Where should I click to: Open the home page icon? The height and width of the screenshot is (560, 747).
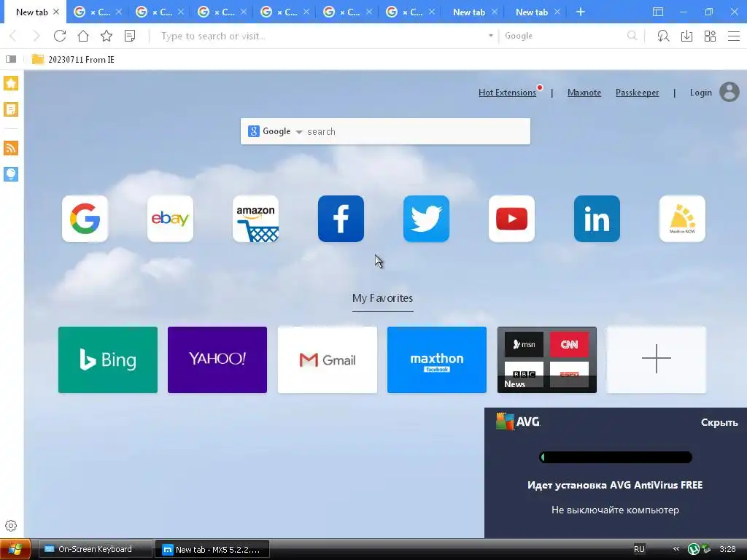83,36
